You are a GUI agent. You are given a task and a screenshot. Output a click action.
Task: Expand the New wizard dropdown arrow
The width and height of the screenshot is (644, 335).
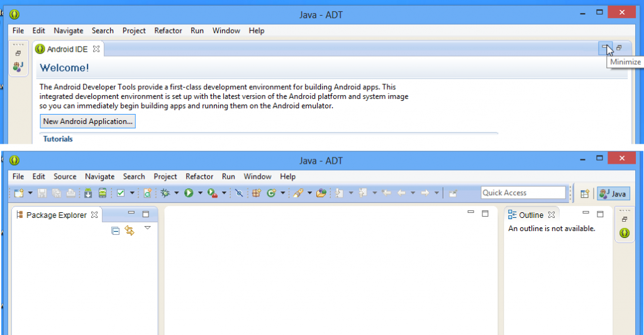[x=30, y=193]
